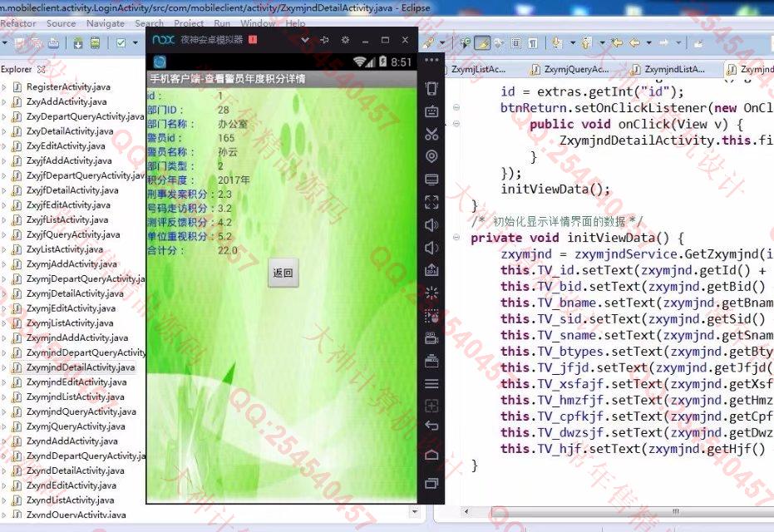Screen dimensions: 774x532
Task: Toggle Show Whitespace Characters pilcrow button
Action: point(533,43)
